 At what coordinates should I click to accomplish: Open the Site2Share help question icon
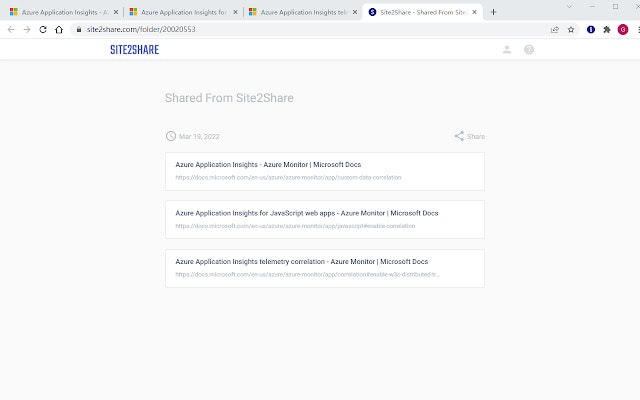tap(529, 49)
